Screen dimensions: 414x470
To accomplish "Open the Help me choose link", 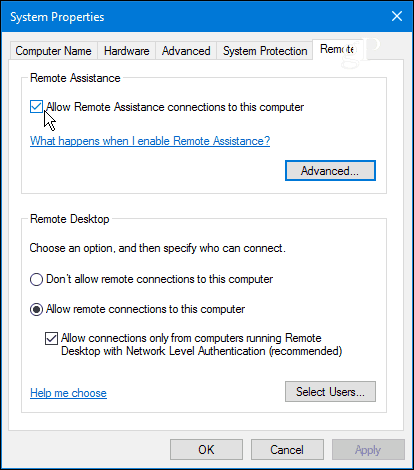I will 68,393.
